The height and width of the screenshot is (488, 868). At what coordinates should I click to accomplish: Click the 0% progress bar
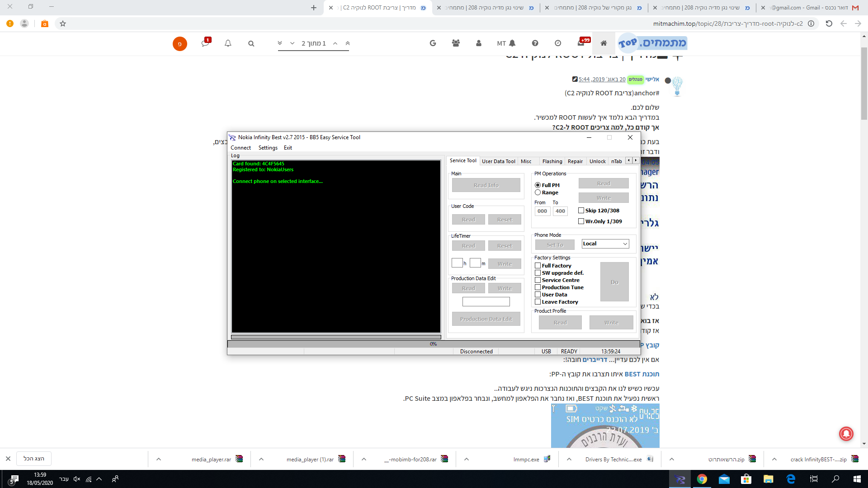433,344
